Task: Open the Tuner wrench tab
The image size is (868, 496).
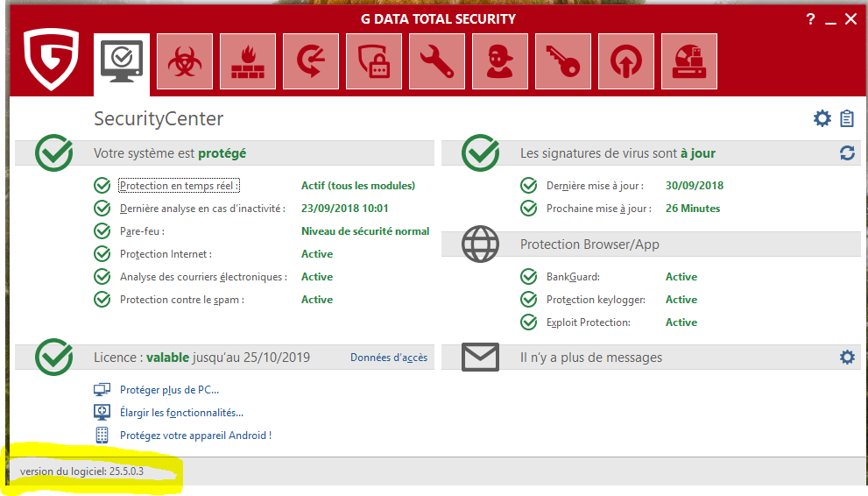Action: [437, 61]
